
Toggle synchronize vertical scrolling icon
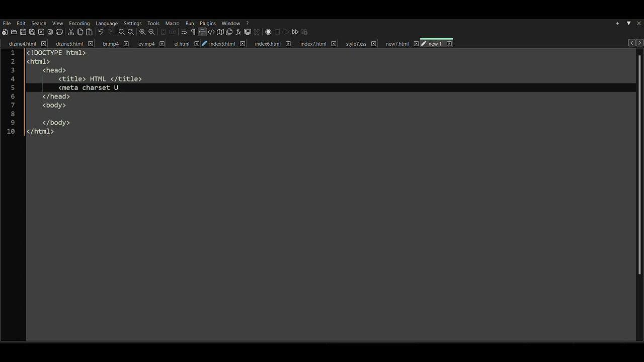click(x=163, y=32)
